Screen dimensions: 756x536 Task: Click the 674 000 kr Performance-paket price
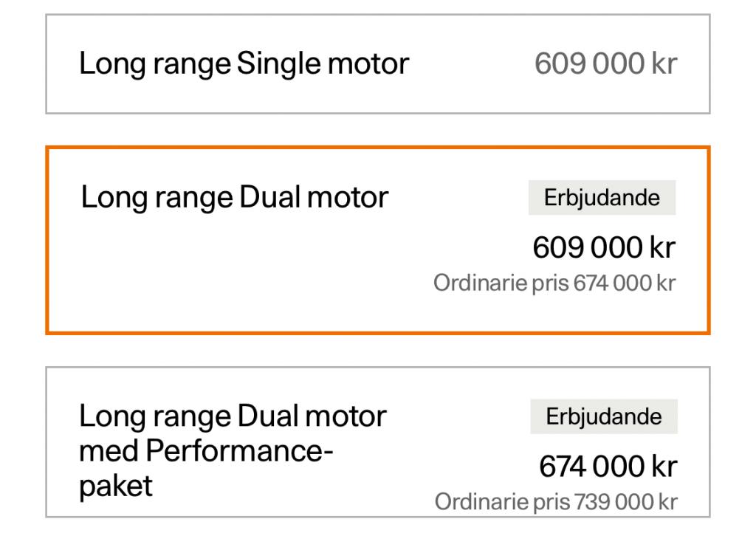click(608, 467)
